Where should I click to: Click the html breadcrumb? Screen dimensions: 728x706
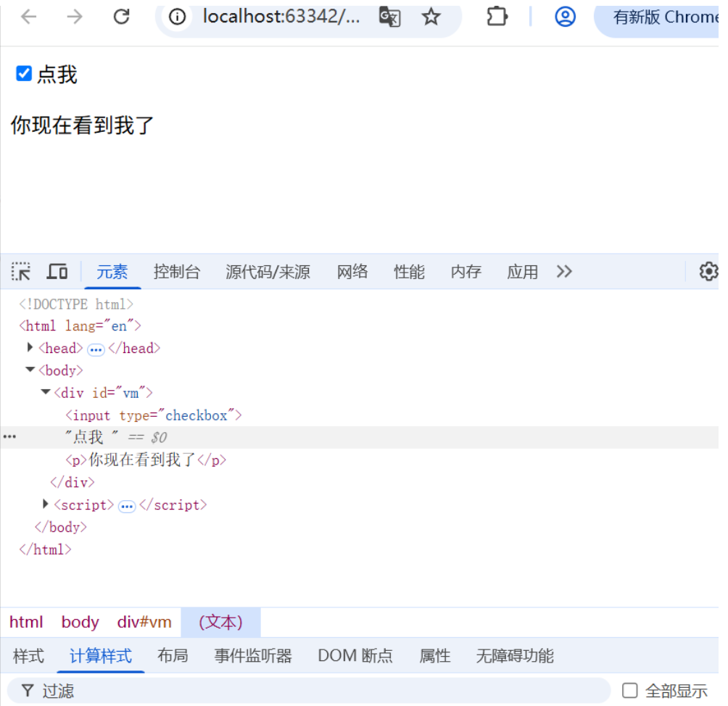(x=26, y=622)
